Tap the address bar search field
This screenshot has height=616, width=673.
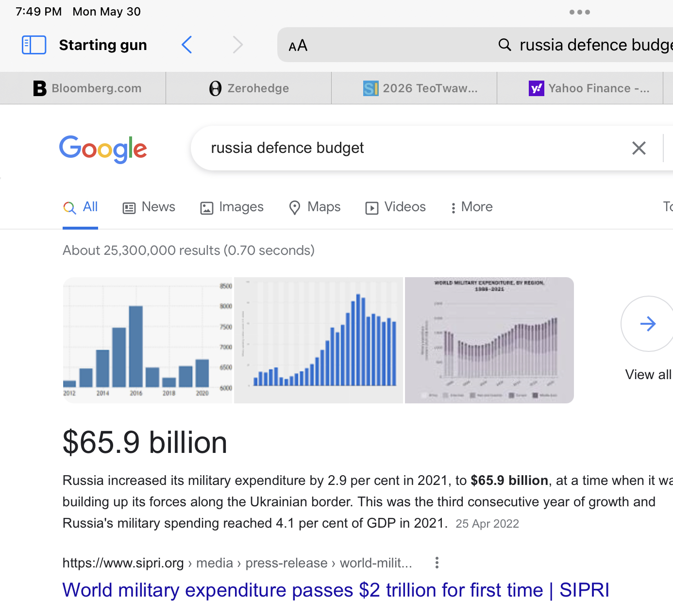pos(583,45)
